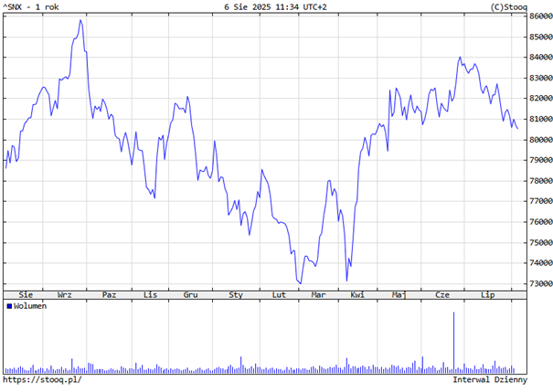Select the 80000 price level label
Viewport: 553px width, 392px height.
(539, 140)
